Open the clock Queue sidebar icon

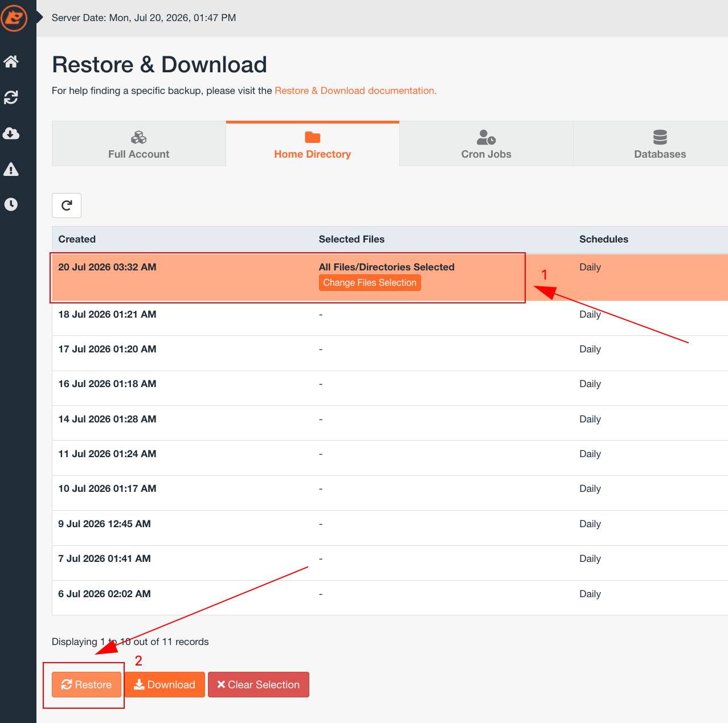[11, 204]
